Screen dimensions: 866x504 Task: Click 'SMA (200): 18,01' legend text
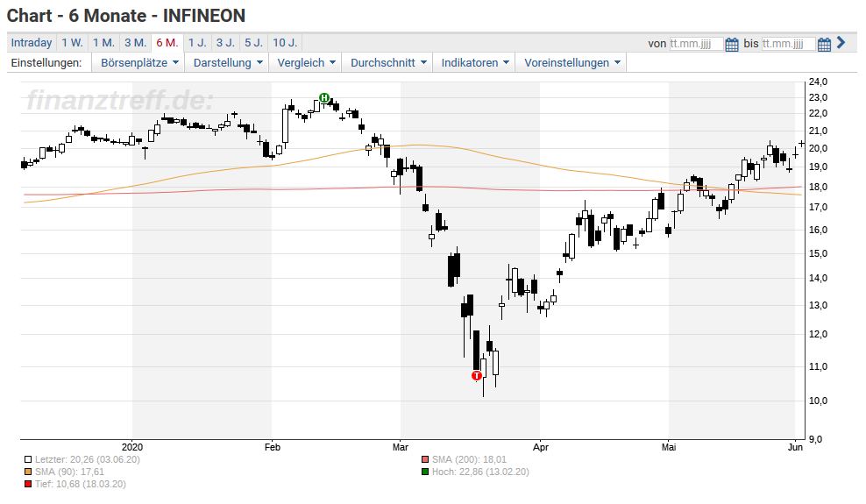[x=469, y=459]
